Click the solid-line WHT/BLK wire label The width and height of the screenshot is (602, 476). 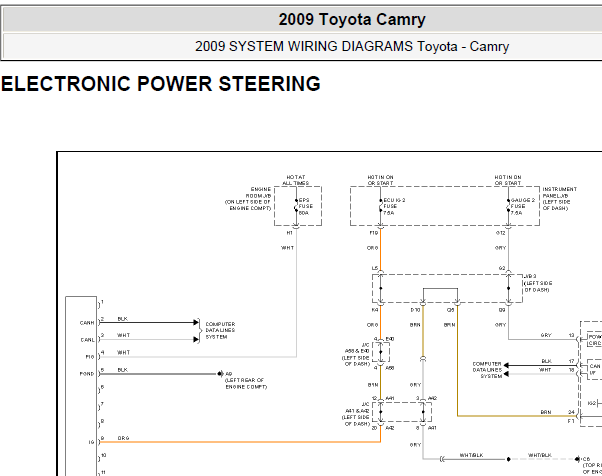pyautogui.click(x=471, y=455)
